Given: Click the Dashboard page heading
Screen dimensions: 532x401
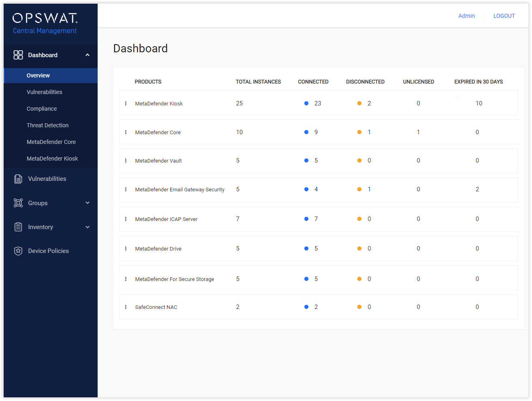Looking at the screenshot, I should tap(141, 49).
